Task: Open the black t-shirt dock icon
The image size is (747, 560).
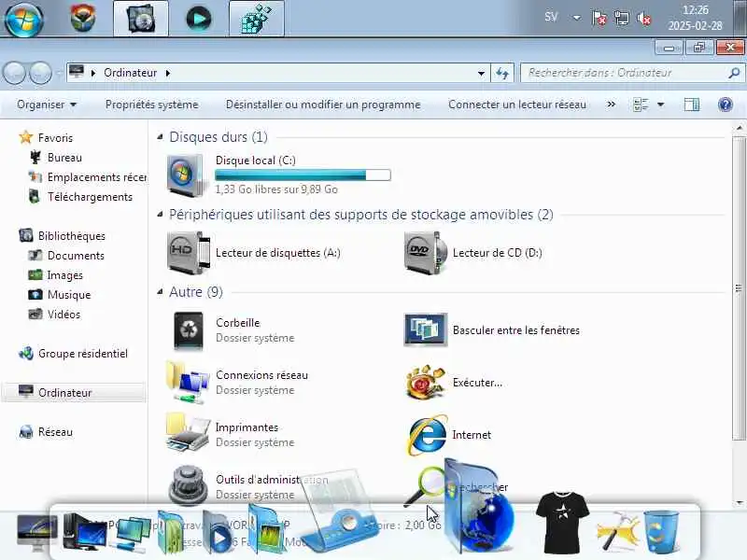Action: point(562,522)
